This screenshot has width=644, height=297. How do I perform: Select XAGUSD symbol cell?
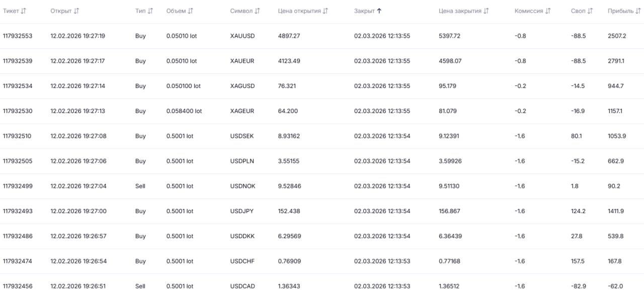(x=242, y=86)
